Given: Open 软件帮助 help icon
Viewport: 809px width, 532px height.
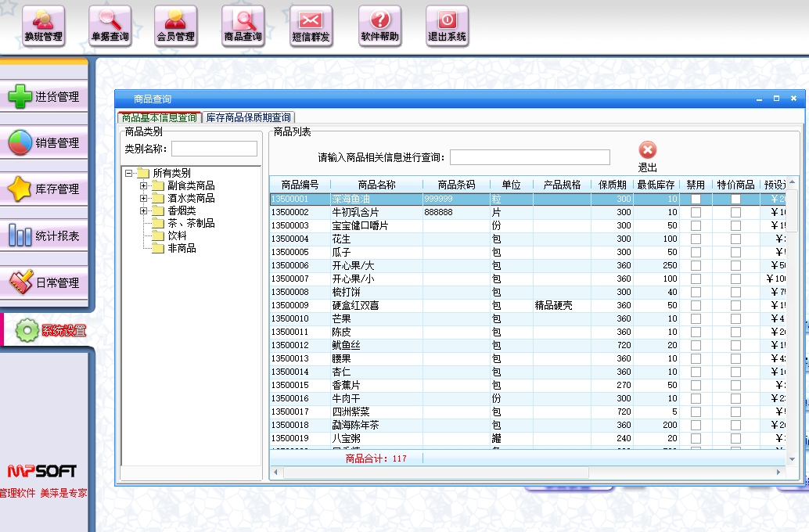Looking at the screenshot, I should 379,25.
